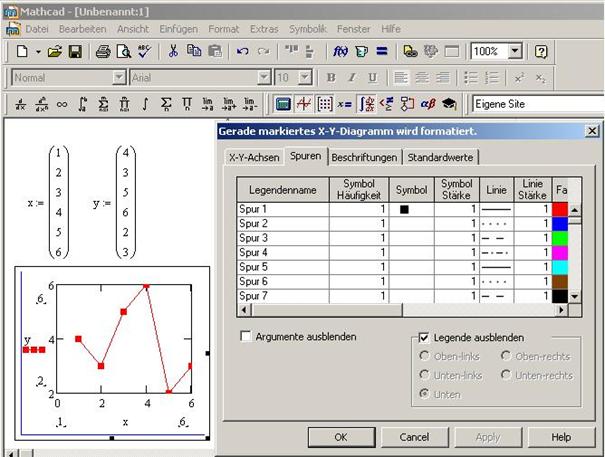Uncheck the Legende ausblenden checkbox
This screenshot has height=457, width=605.
pyautogui.click(x=424, y=338)
